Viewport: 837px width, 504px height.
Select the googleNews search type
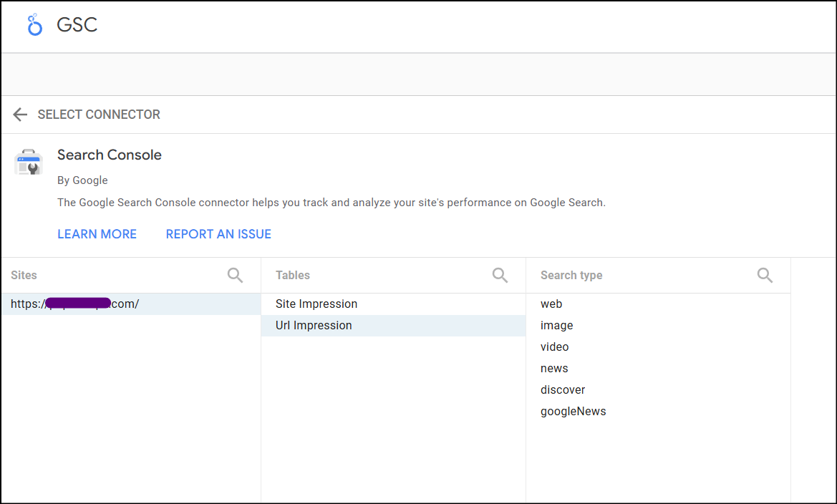pyautogui.click(x=657, y=411)
